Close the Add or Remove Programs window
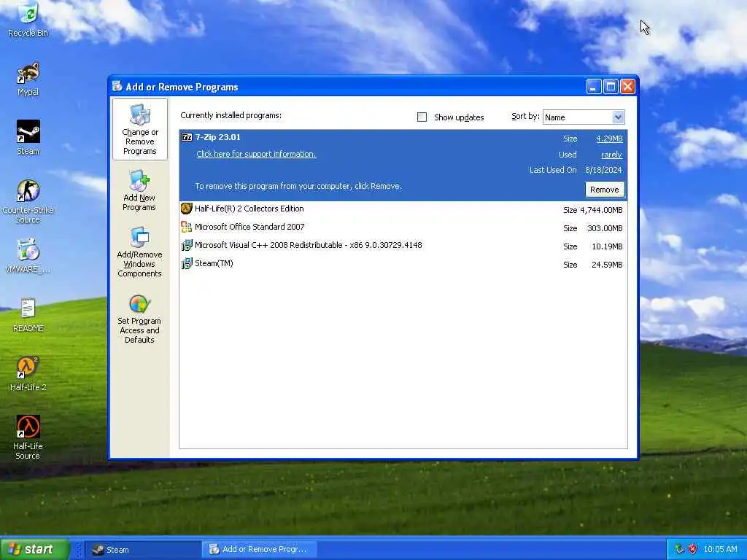This screenshot has width=747, height=560. click(x=628, y=87)
